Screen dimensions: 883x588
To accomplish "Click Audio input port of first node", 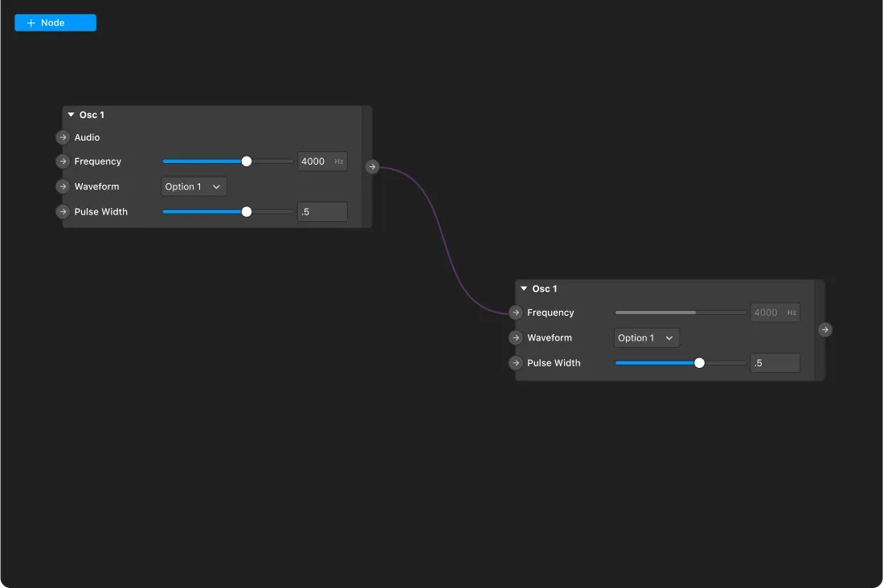I will [x=63, y=137].
